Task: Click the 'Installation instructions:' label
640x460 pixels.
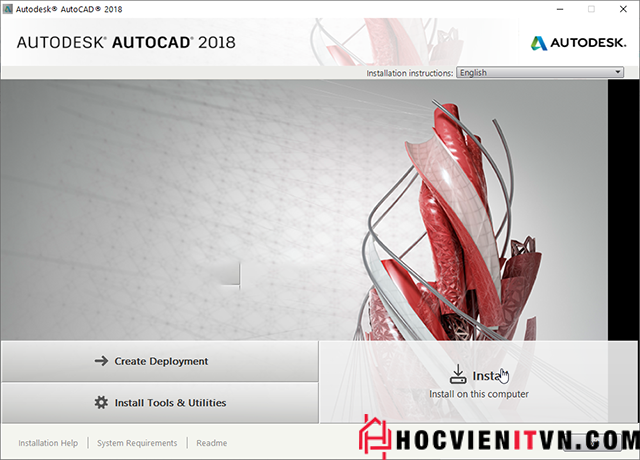Action: coord(409,73)
